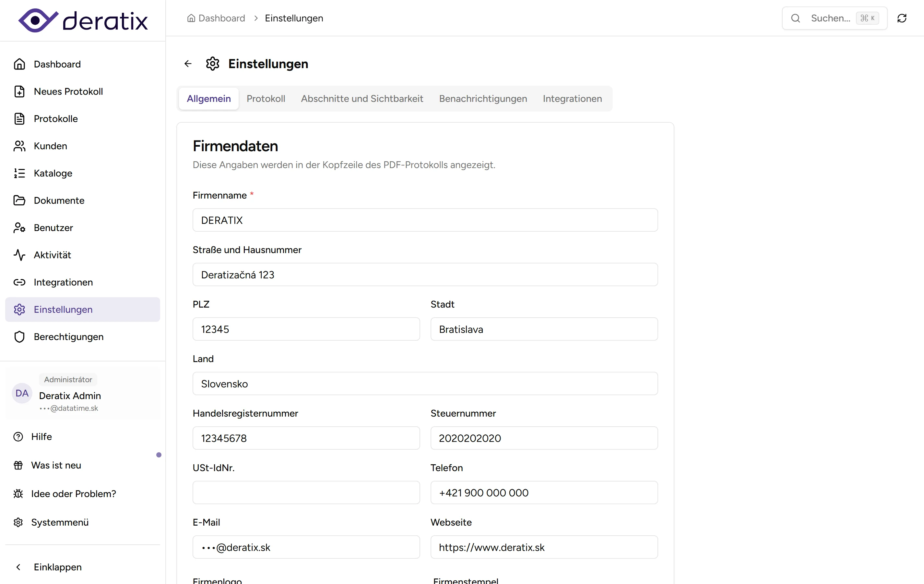Switch to the Benachrichtigungen tab
The width and height of the screenshot is (924, 584).
(483, 98)
